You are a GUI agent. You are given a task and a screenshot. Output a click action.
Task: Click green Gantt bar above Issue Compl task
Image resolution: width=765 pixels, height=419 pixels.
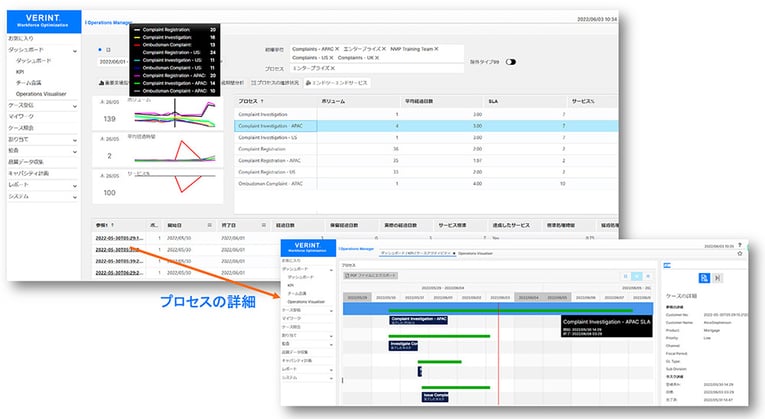click(x=456, y=388)
